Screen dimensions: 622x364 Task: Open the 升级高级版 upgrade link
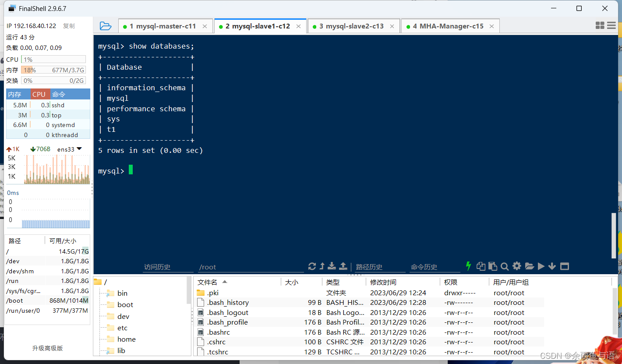[47, 348]
